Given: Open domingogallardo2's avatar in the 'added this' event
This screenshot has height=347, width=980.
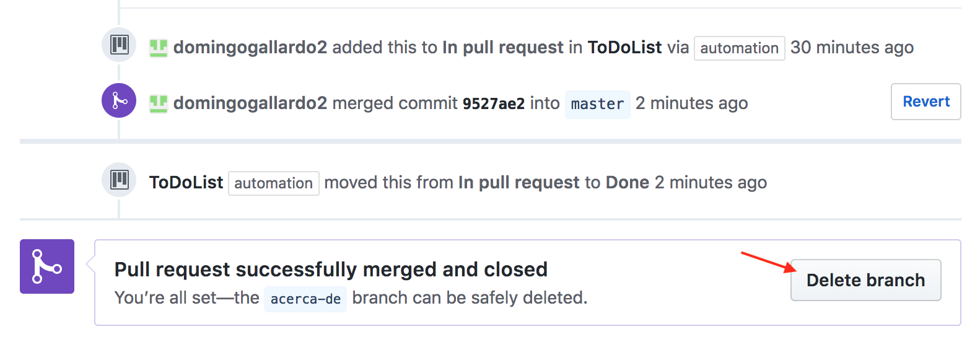Looking at the screenshot, I should pyautogui.click(x=159, y=48).
